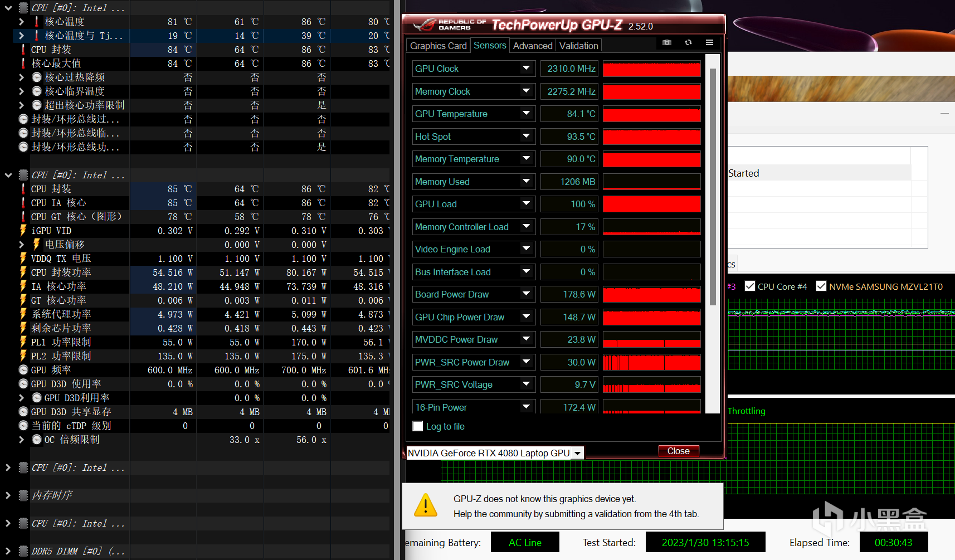955x560 pixels.
Task: Click the round icon beside 核心过热降频
Action: tap(37, 77)
